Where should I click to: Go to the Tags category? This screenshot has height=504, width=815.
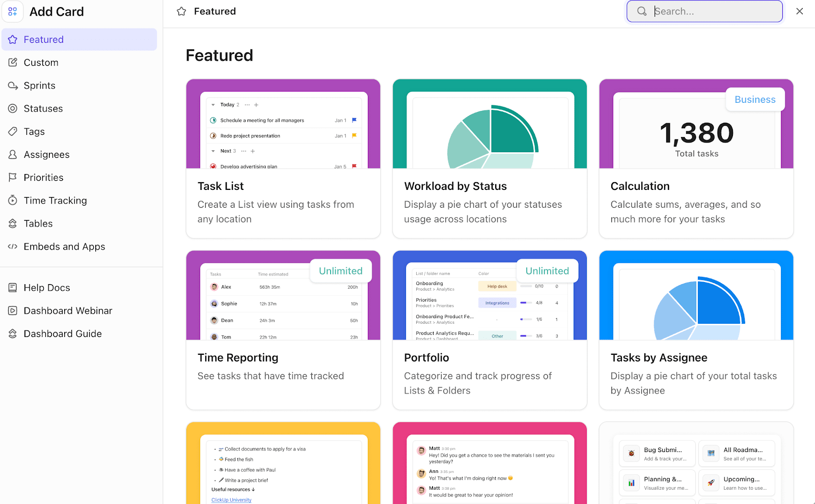(x=79, y=131)
